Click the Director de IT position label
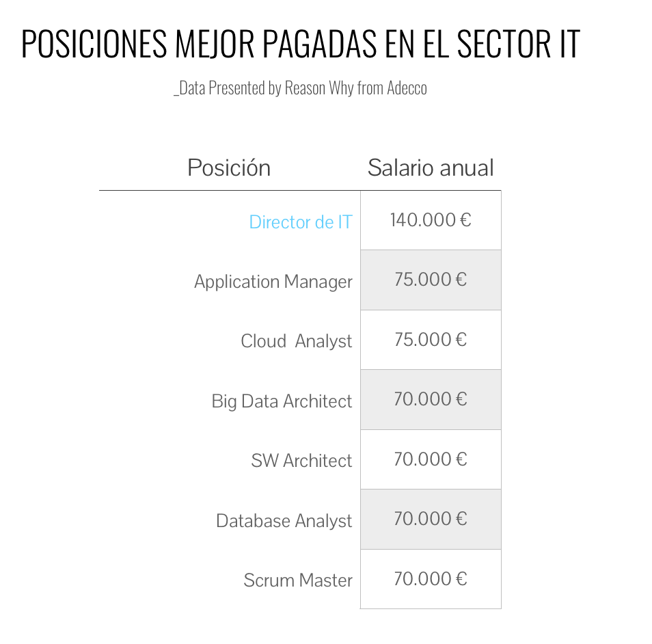The width and height of the screenshot is (652, 644). (x=301, y=222)
